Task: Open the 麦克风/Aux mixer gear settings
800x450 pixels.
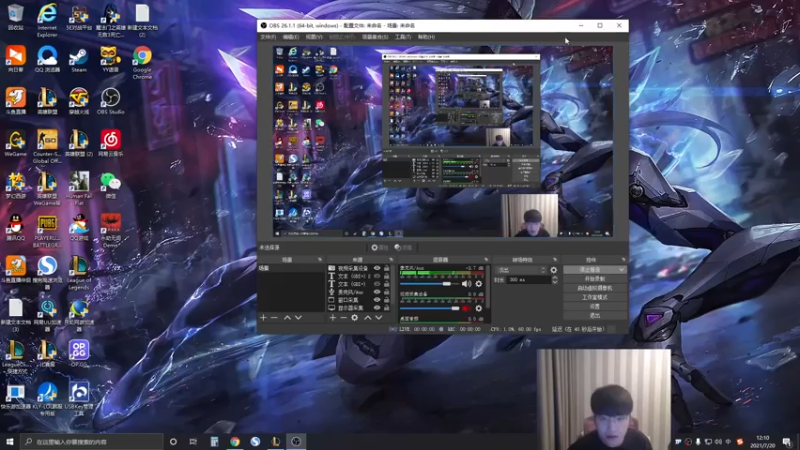Action: 479,284
